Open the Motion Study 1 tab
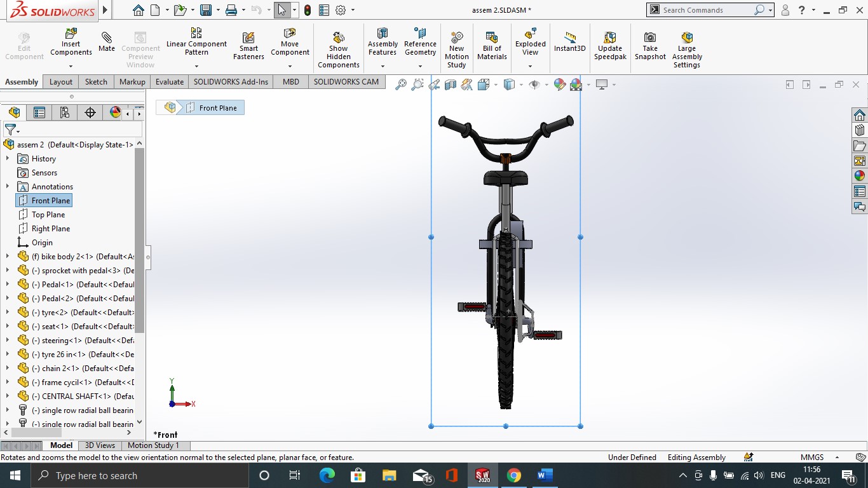Screen dimensions: 868x488 (x=153, y=445)
